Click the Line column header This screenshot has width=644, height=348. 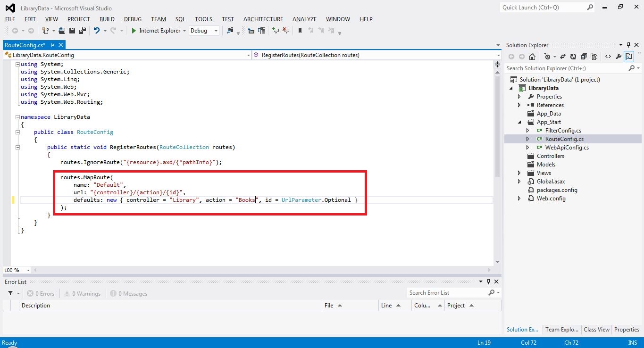[395, 306]
